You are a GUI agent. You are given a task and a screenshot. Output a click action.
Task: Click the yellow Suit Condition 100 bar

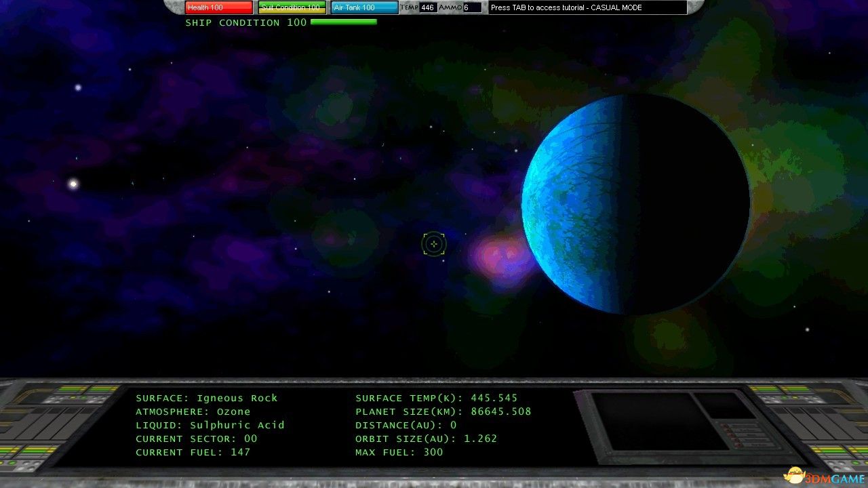(292, 7)
